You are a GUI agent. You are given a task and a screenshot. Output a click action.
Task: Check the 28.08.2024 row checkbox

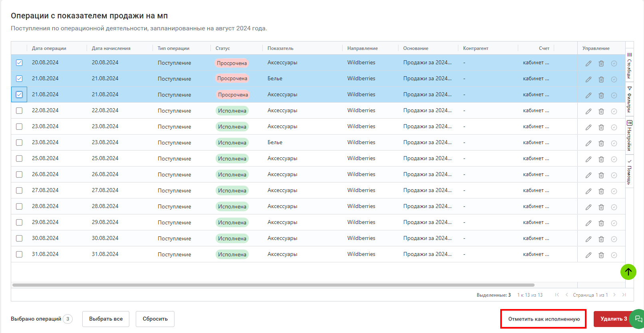click(19, 206)
